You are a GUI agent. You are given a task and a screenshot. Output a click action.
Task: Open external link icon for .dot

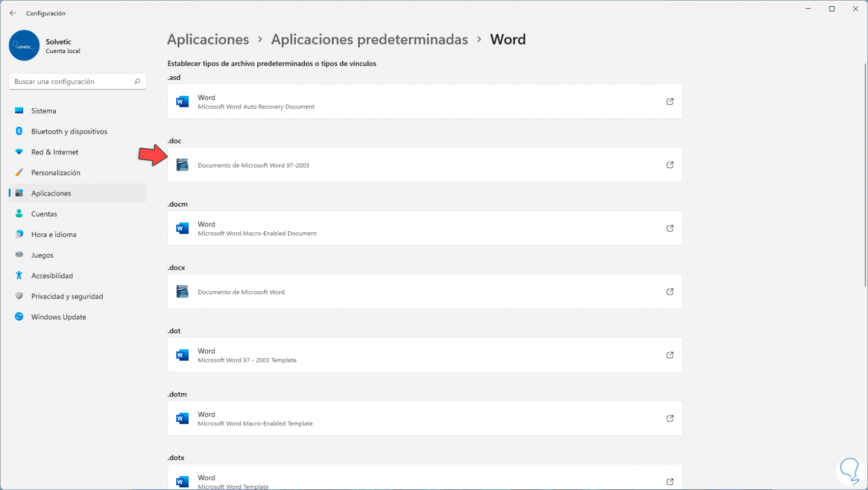670,355
